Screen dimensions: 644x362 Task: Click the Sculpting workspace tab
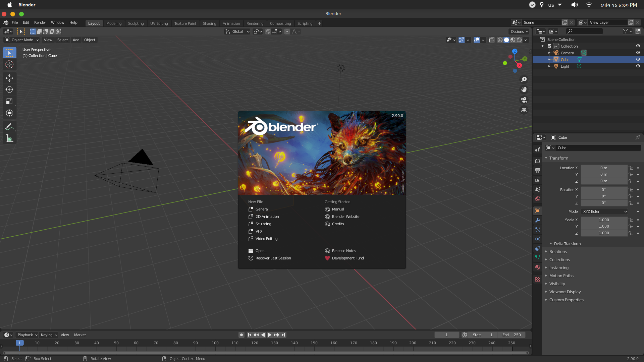[x=136, y=23]
